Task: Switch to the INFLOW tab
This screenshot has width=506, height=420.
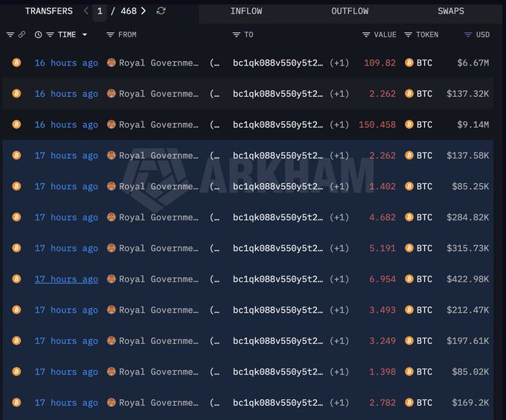Action: [x=246, y=11]
